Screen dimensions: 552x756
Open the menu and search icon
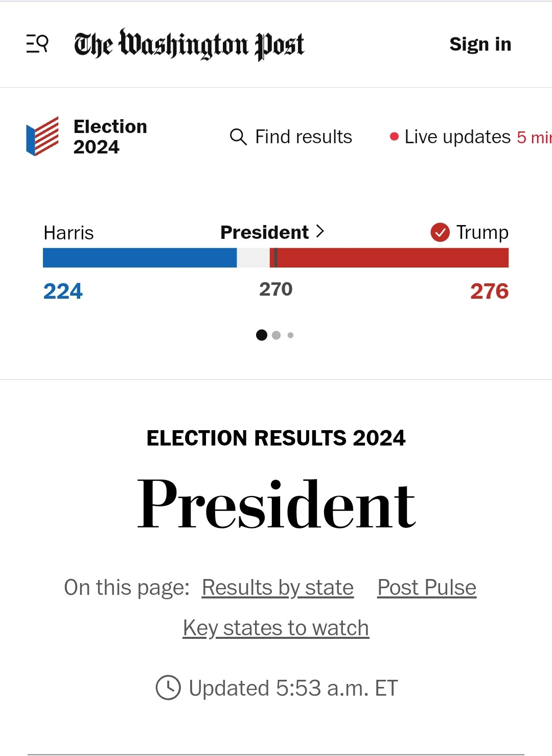(37, 44)
